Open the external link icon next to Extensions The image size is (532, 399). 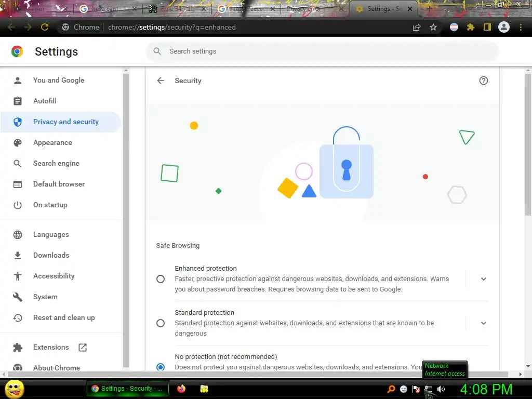tap(83, 347)
